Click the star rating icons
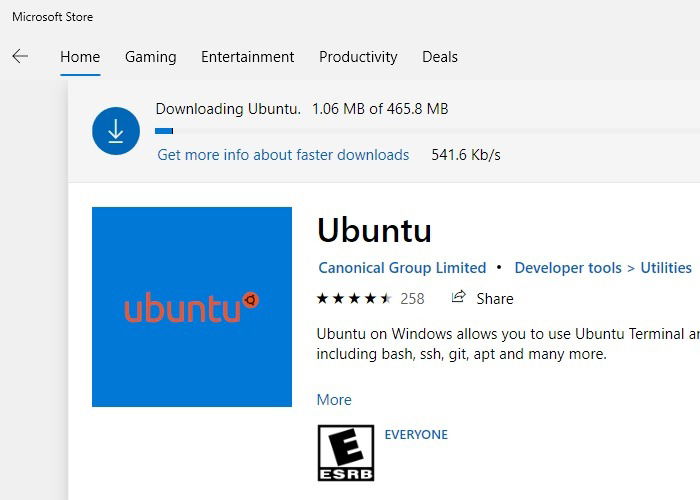The height and width of the screenshot is (500, 700). [354, 298]
